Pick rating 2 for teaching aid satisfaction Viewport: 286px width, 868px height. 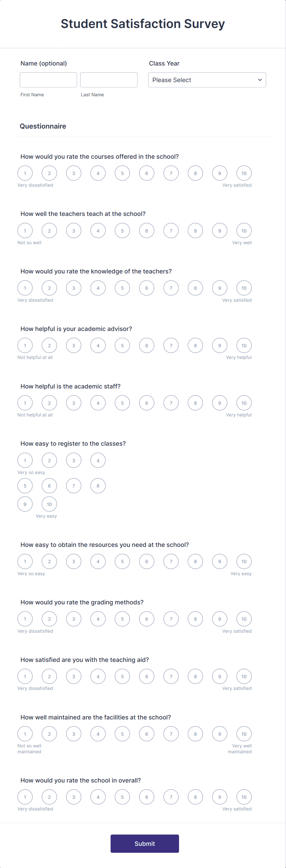click(x=49, y=676)
